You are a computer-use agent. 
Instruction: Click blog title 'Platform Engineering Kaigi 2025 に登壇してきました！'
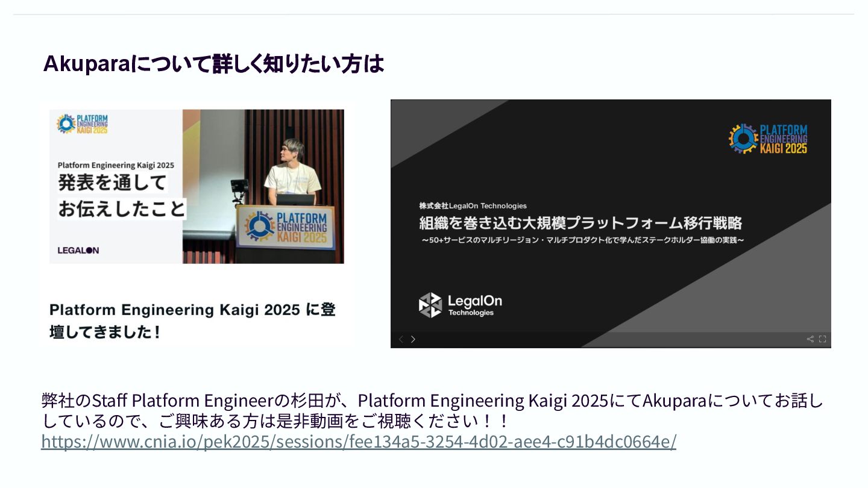pyautogui.click(x=192, y=321)
